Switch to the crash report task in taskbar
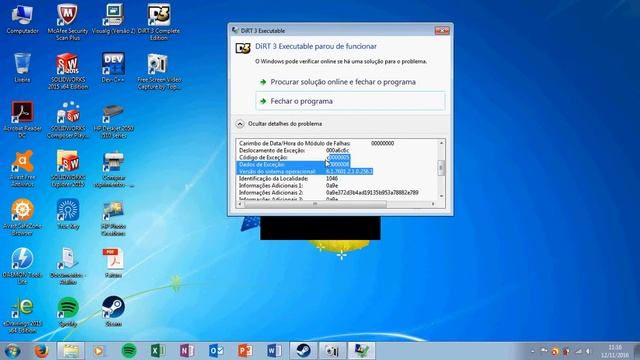This screenshot has width=640, height=360. [x=362, y=351]
